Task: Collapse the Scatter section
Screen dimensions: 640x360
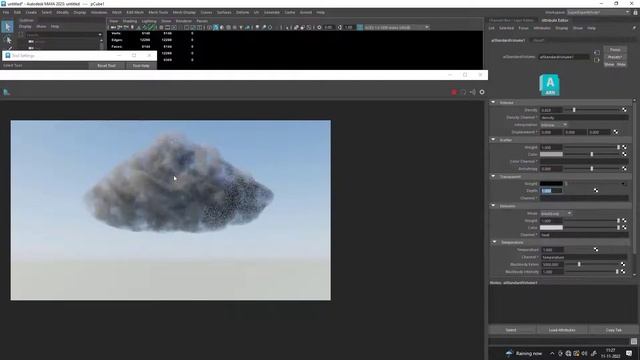Action: click(x=493, y=140)
